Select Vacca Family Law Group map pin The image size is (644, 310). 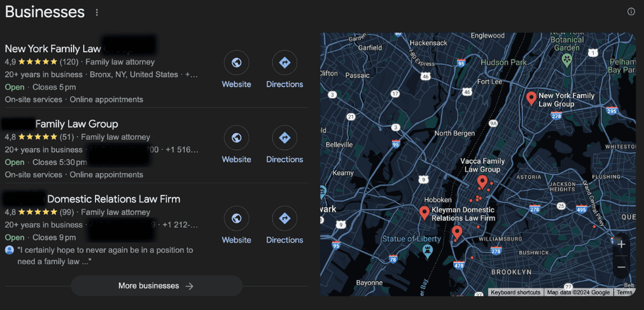click(482, 182)
